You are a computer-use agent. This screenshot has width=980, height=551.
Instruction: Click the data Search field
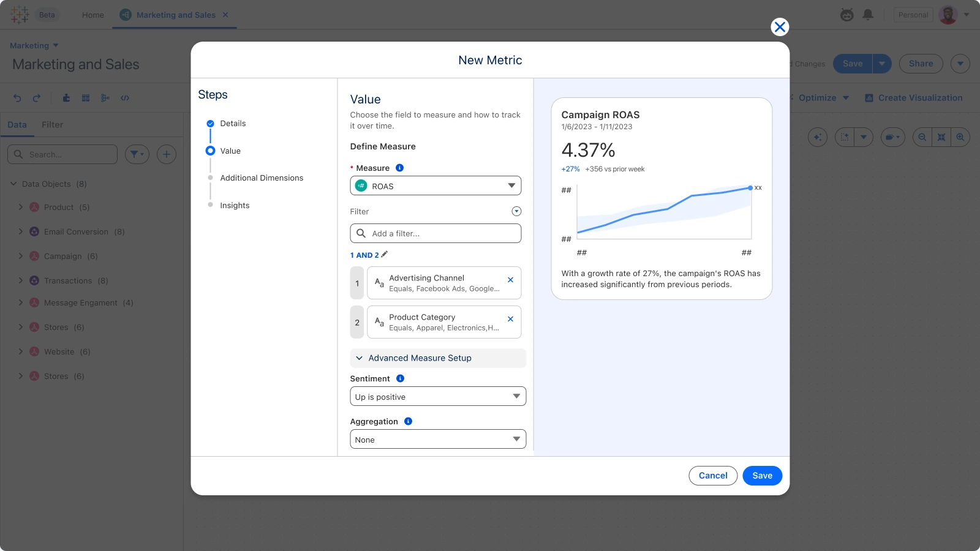point(62,154)
